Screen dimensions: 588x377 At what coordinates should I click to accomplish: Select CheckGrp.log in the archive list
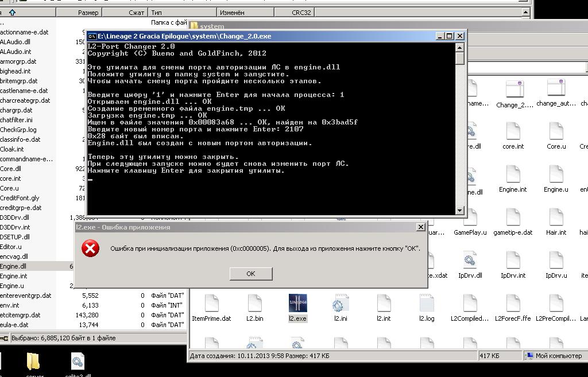[x=18, y=130]
